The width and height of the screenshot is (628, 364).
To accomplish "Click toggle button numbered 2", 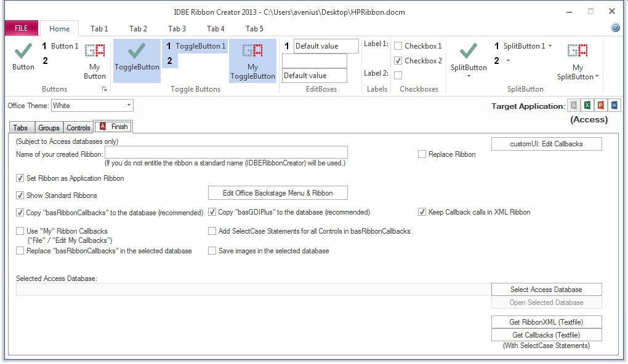I will click(170, 61).
